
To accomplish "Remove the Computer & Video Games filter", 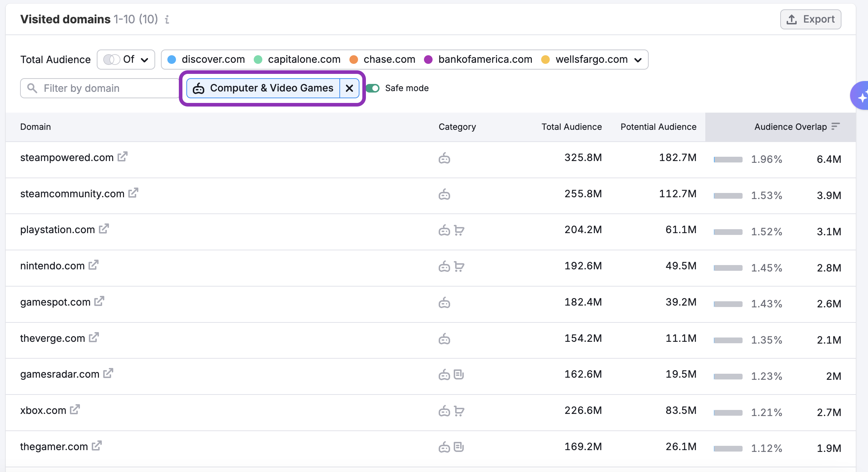I will (349, 88).
